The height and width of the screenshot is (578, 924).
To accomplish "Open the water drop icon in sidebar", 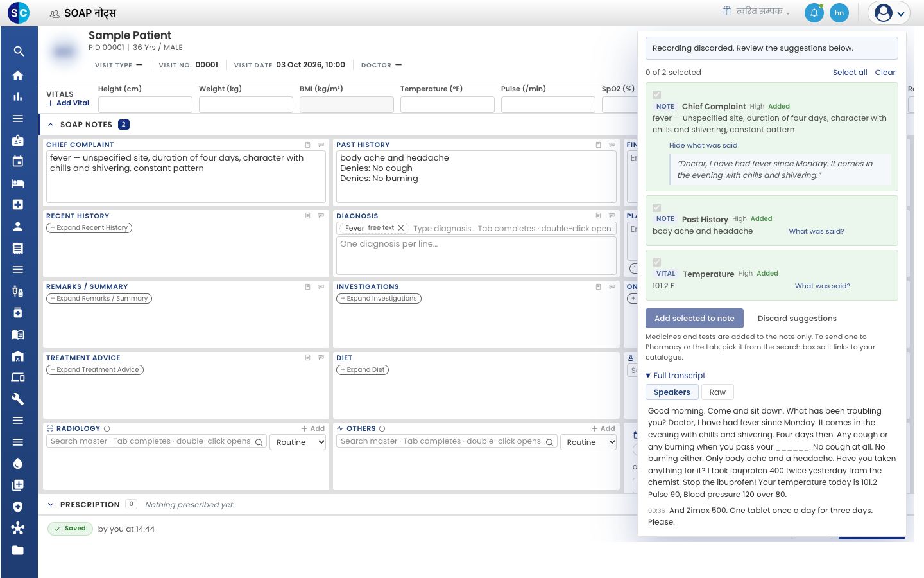I will [18, 464].
